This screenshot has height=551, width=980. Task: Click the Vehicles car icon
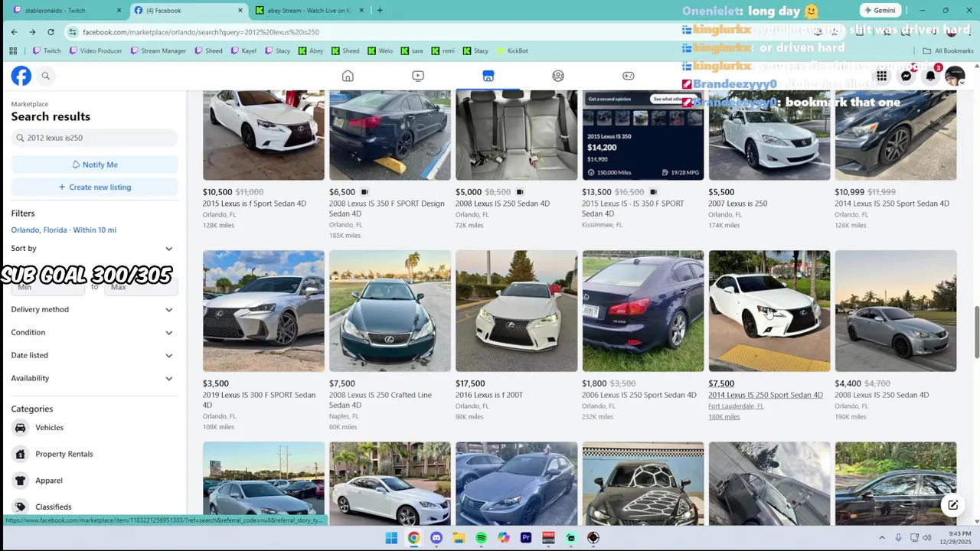[21, 428]
